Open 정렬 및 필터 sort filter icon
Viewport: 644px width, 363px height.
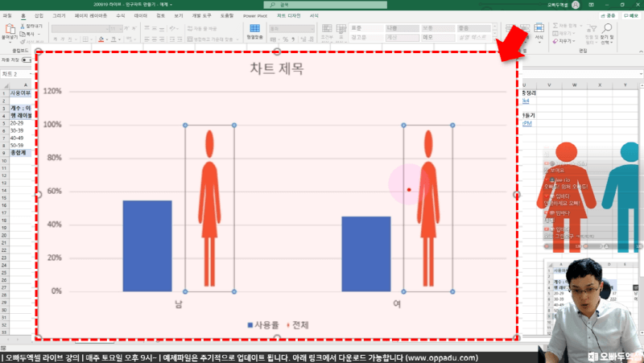coord(592,28)
